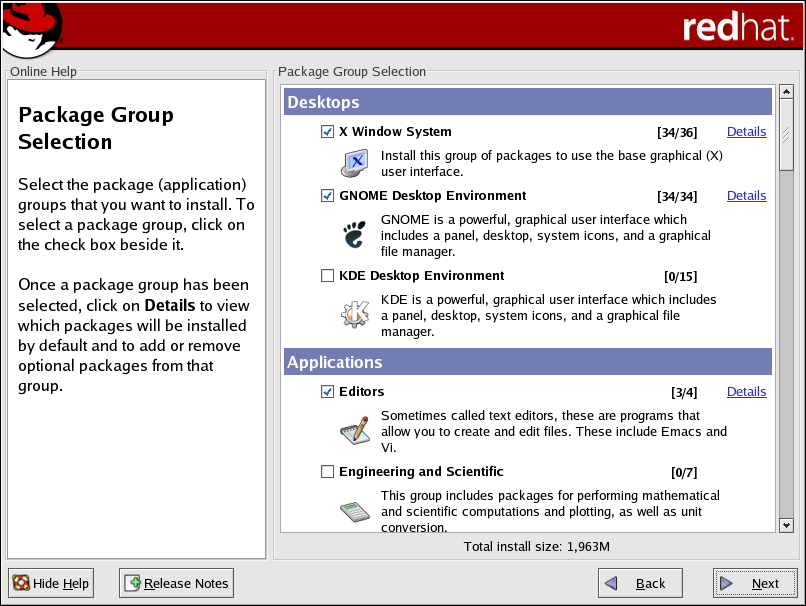Check the Engineering and Scientific checkbox
This screenshot has height=606, width=806.
coord(327,472)
